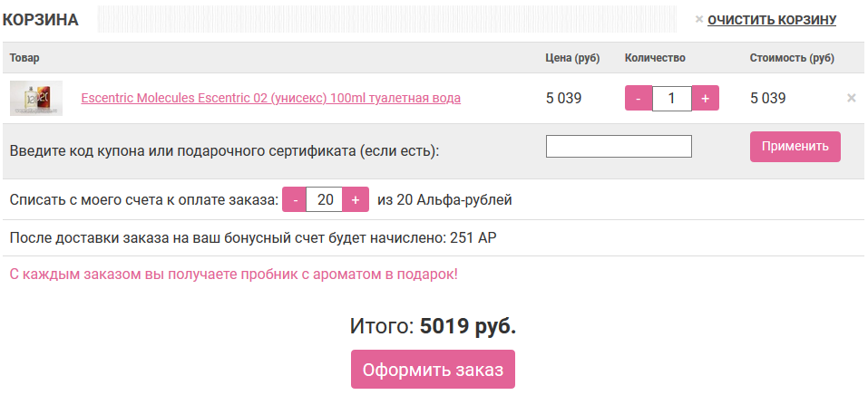The image size is (868, 395).
Task: Click the Количество column header
Action: (x=655, y=58)
